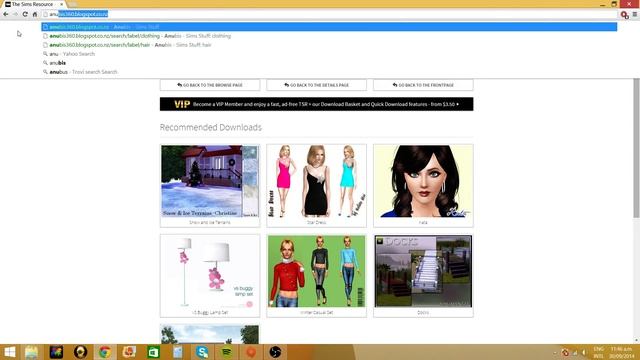Open the OBS black circle taskbar icon
The image size is (640, 360).
point(275,352)
